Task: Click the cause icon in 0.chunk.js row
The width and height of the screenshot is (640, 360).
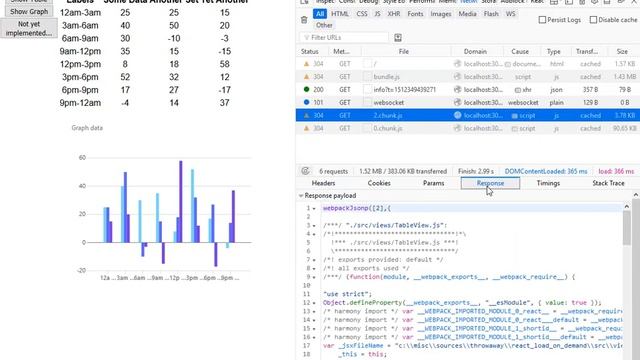Action: (515, 129)
